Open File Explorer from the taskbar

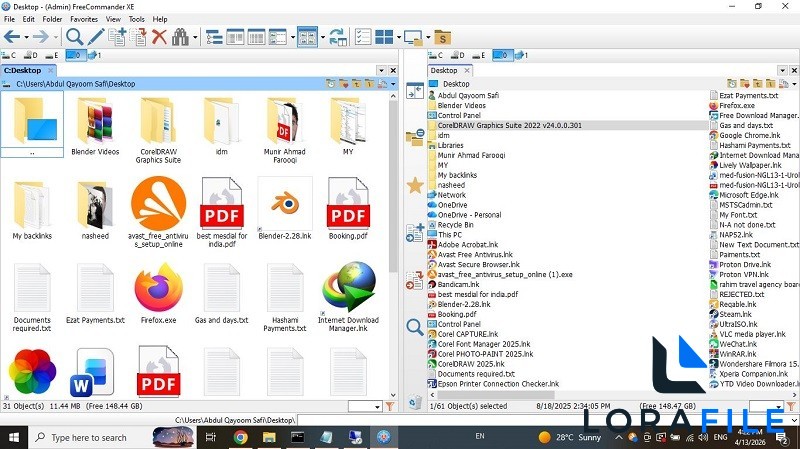point(269,437)
